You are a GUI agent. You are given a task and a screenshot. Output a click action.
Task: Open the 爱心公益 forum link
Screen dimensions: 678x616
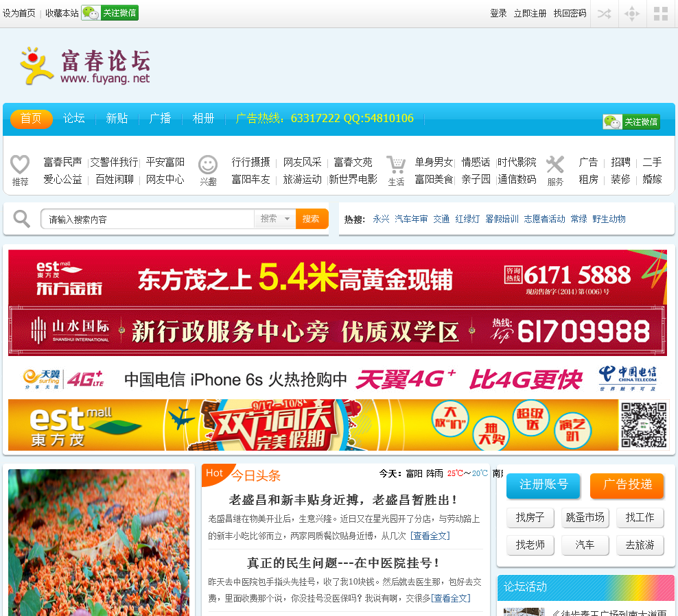62,180
